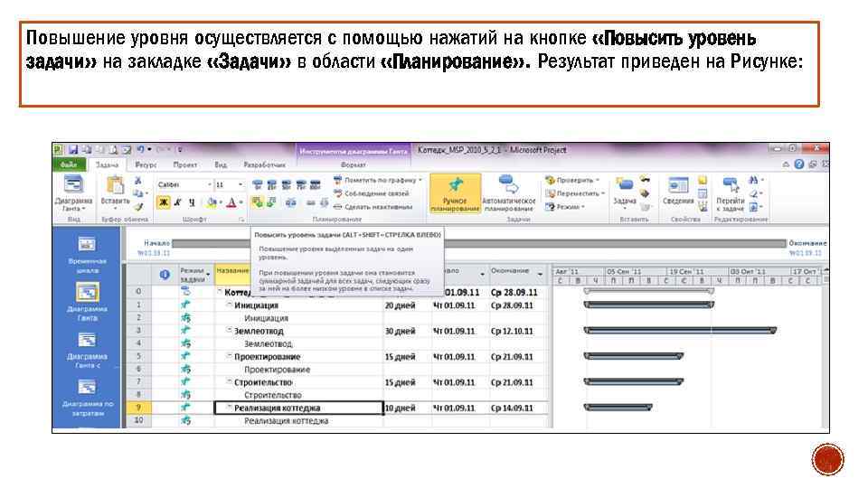Image resolution: width=868 pixels, height=488 pixels.
Task: Open the Переместить dropdown
Action: click(575, 193)
